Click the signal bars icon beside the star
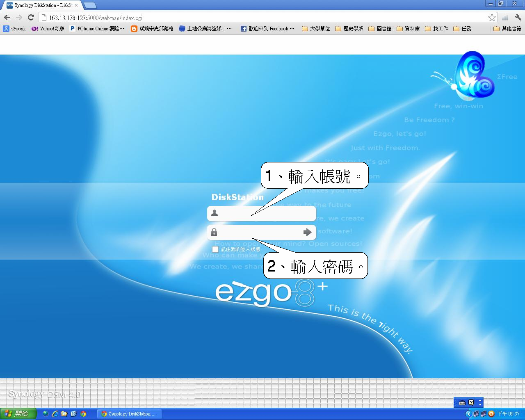Viewport: 525px width, 420px height. pyautogui.click(x=505, y=18)
